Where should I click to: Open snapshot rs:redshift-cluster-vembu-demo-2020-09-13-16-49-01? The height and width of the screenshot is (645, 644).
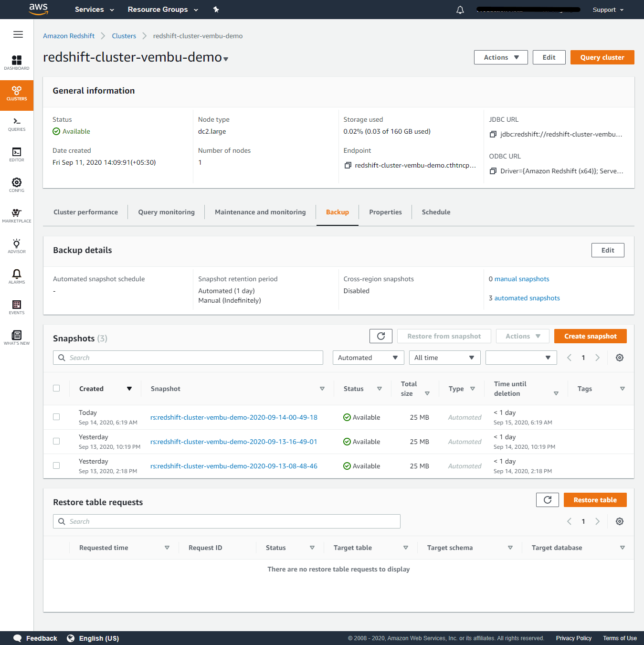click(234, 442)
